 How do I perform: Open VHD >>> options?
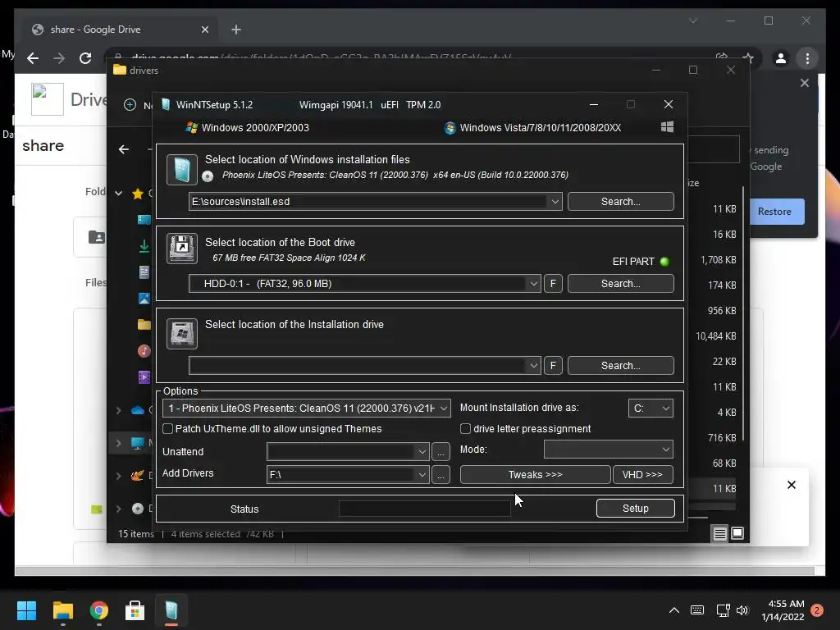tap(642, 475)
